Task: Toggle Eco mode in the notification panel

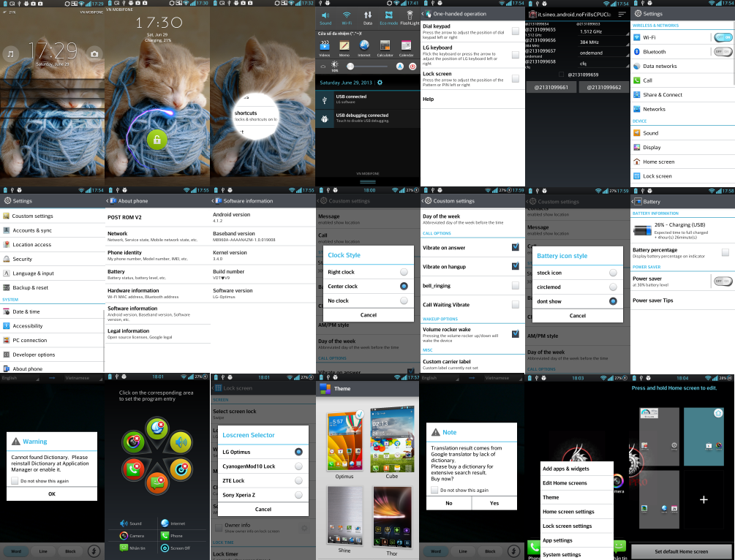Action: coord(388,18)
